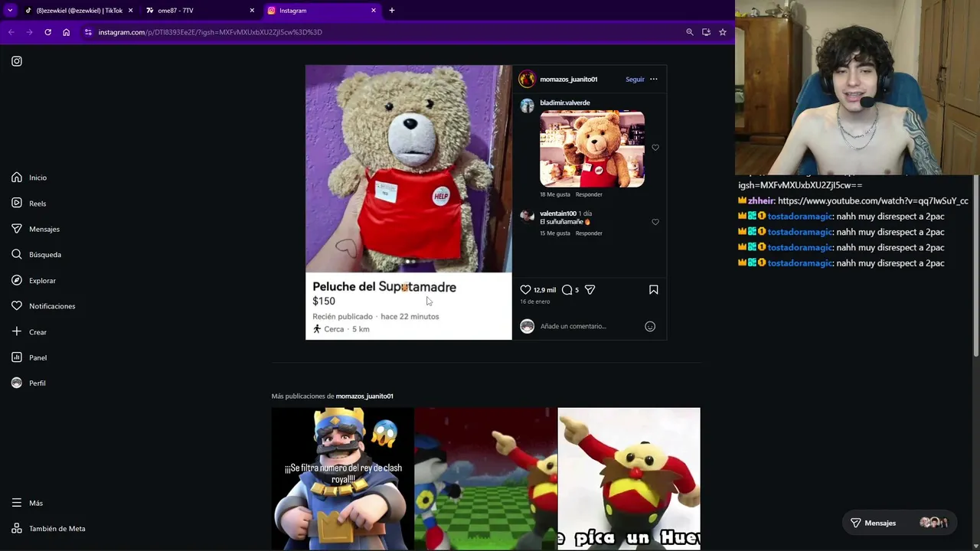Click tostadoramagic's last chat message username
980x551 pixels.
(x=799, y=263)
